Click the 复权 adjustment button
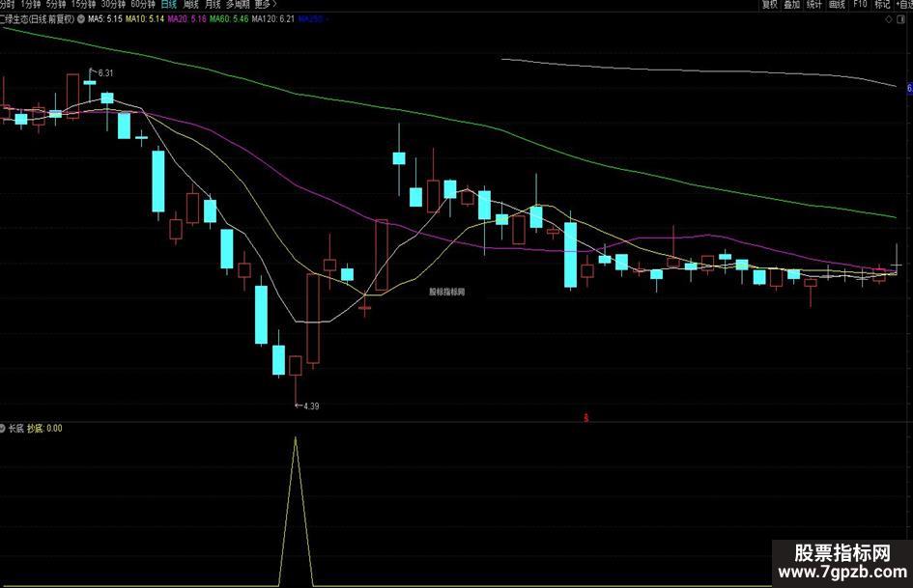This screenshot has width=913, height=588. click(770, 4)
